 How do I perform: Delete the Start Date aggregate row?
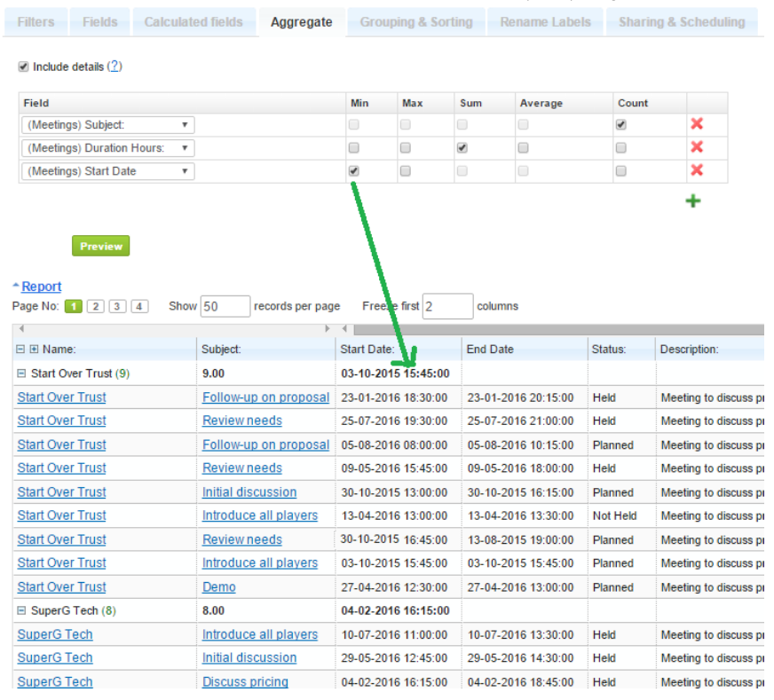pyautogui.click(x=697, y=171)
